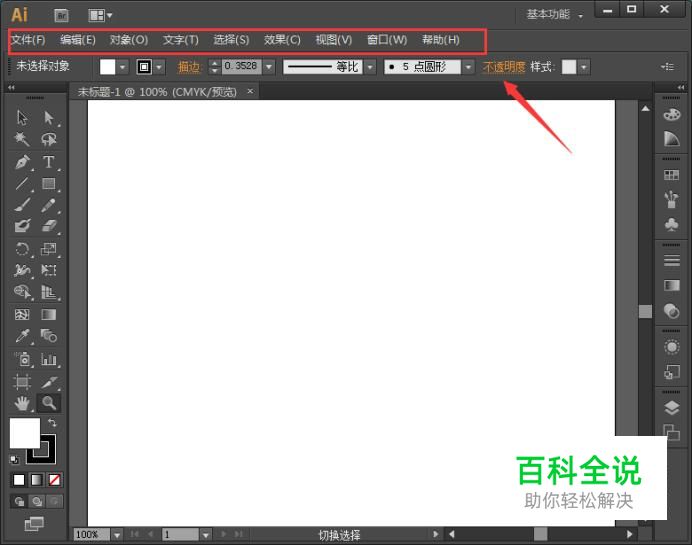The width and height of the screenshot is (692, 545).
Task: Open zoom level dropdown at 100%
Action: point(117,535)
